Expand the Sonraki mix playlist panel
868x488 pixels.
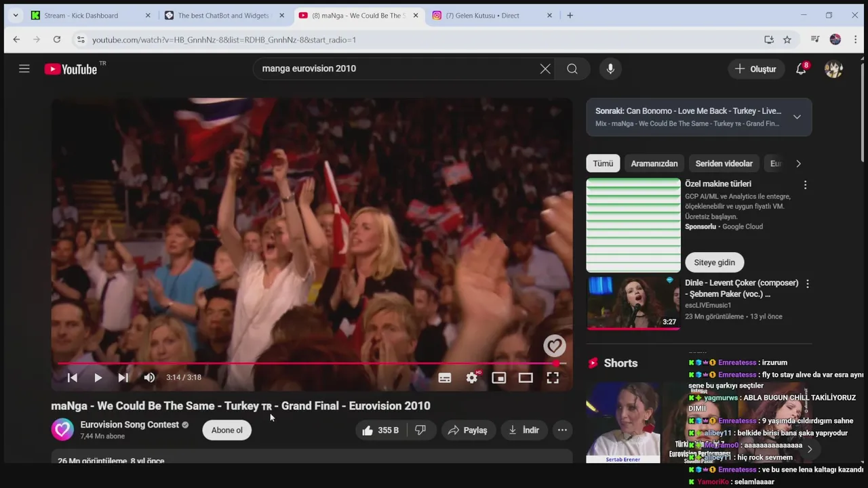tap(797, 117)
